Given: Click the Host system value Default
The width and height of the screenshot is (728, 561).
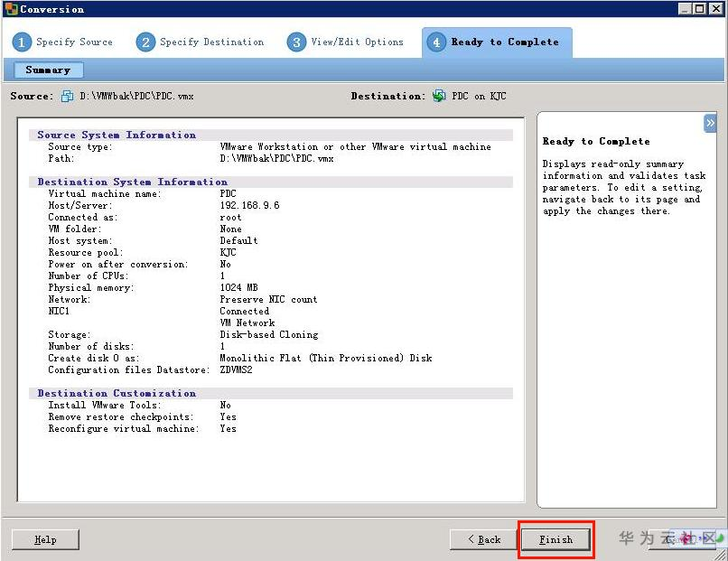Looking at the screenshot, I should pos(238,240).
